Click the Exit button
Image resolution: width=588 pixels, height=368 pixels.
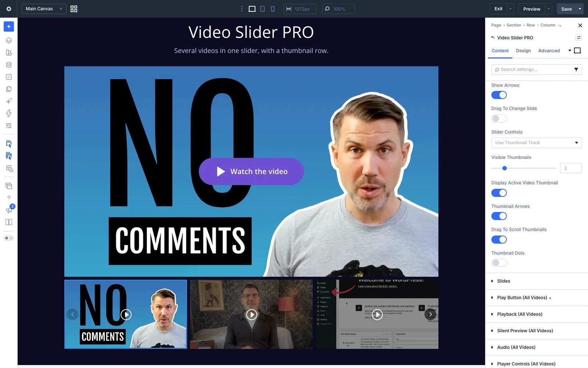tap(498, 9)
